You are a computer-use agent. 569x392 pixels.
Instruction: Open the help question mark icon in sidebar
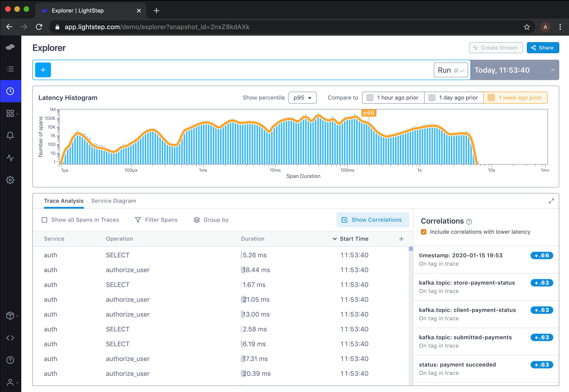point(10,360)
